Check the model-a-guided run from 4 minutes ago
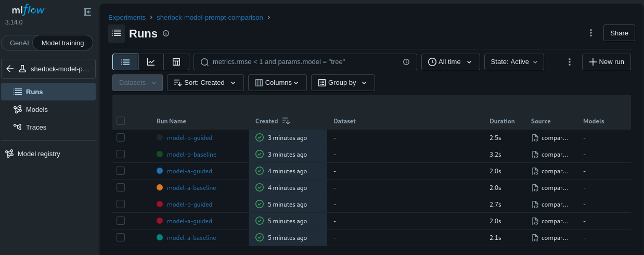Screen dimensions: 644x255 click(121, 171)
